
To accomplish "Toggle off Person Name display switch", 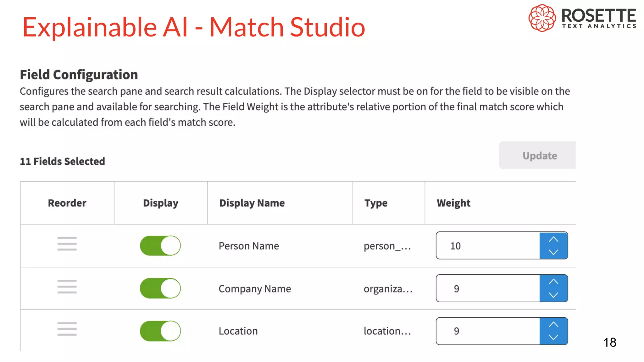I will (x=160, y=246).
